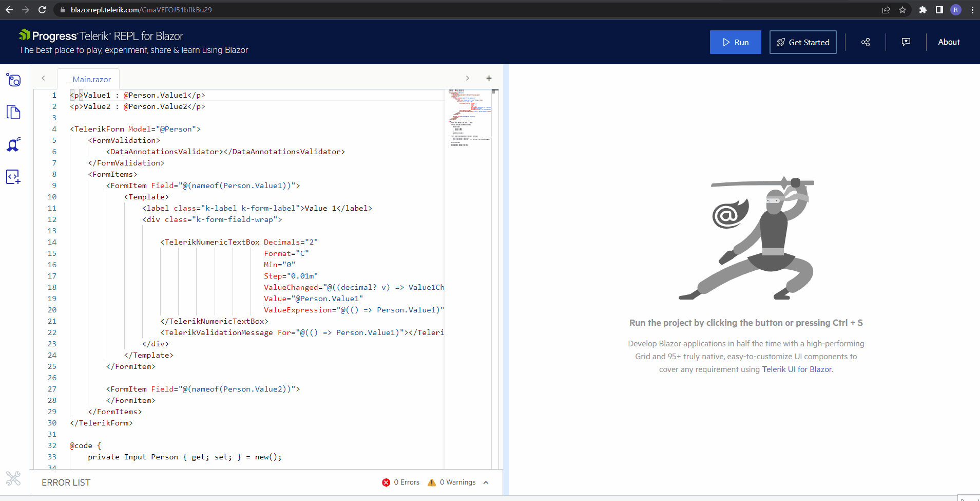
Task: Click the opening Template tag on line 10
Action: tap(146, 197)
